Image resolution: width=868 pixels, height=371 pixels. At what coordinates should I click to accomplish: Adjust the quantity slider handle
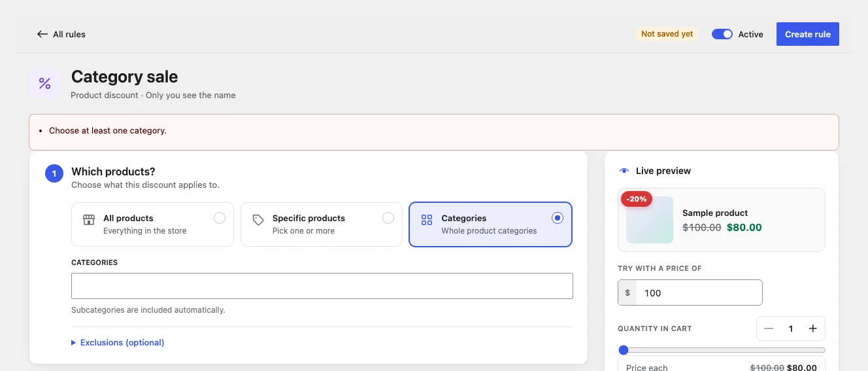624,350
